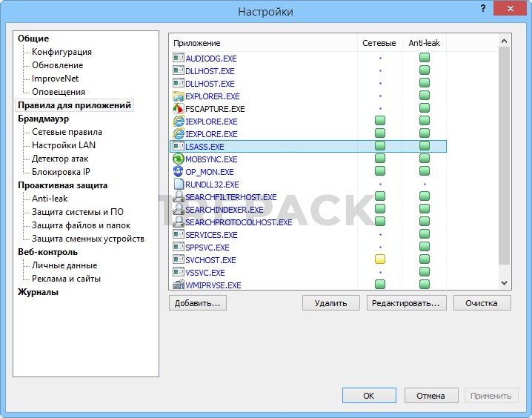Toggle the network indicator for MOBSYNC.EXE
Image resolution: width=532 pixels, height=418 pixels.
(380, 159)
